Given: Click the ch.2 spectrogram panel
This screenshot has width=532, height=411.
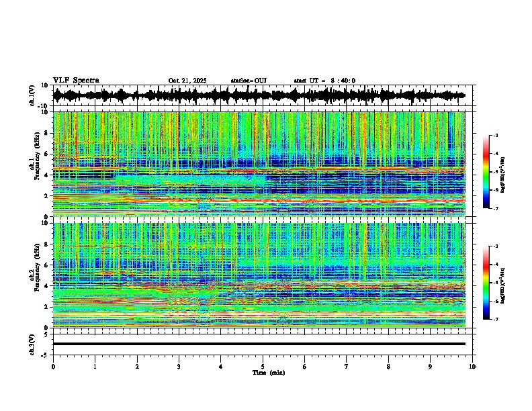Looking at the screenshot, I should pos(259,275).
